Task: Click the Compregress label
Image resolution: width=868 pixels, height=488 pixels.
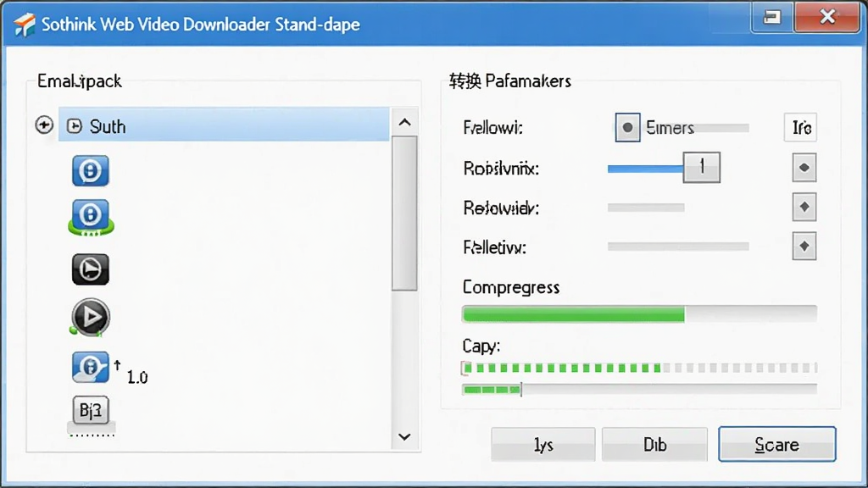Action: [511, 287]
